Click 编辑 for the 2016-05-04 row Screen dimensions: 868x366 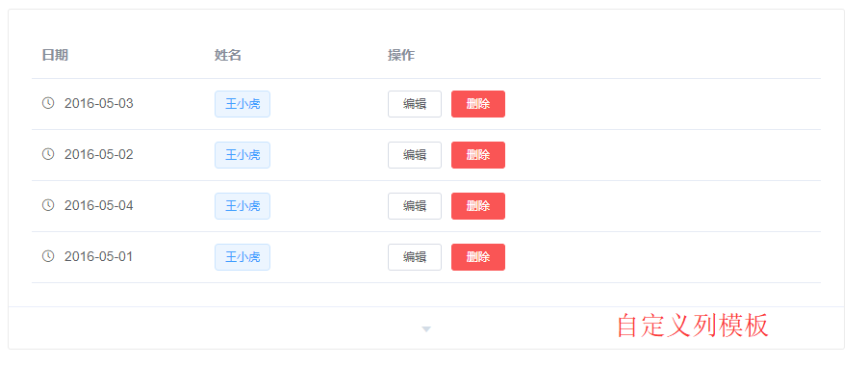[415, 206]
